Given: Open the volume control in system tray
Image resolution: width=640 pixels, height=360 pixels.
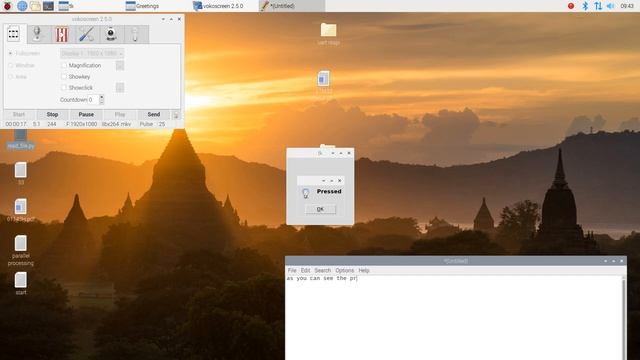Looking at the screenshot, I should click(x=611, y=6).
